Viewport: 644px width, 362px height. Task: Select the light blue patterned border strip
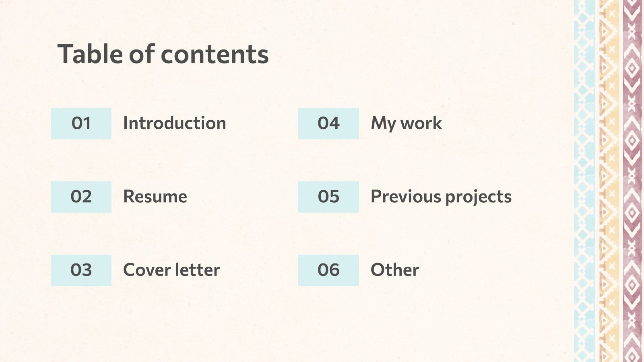[x=584, y=181]
